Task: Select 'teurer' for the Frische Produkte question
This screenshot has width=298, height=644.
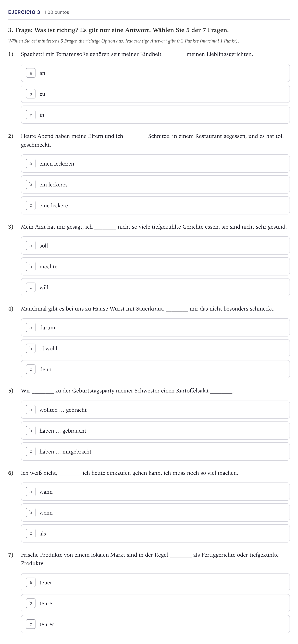Action: [x=155, y=624]
